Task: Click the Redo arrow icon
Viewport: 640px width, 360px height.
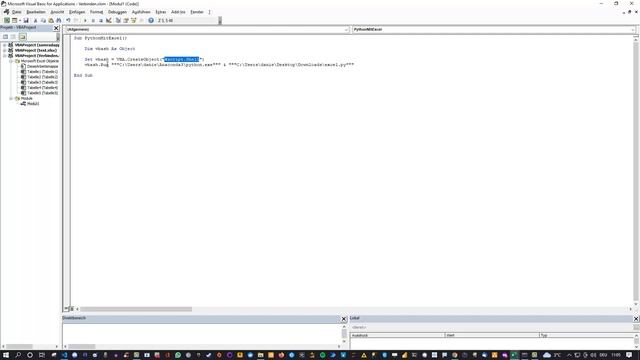Action: point(76,20)
